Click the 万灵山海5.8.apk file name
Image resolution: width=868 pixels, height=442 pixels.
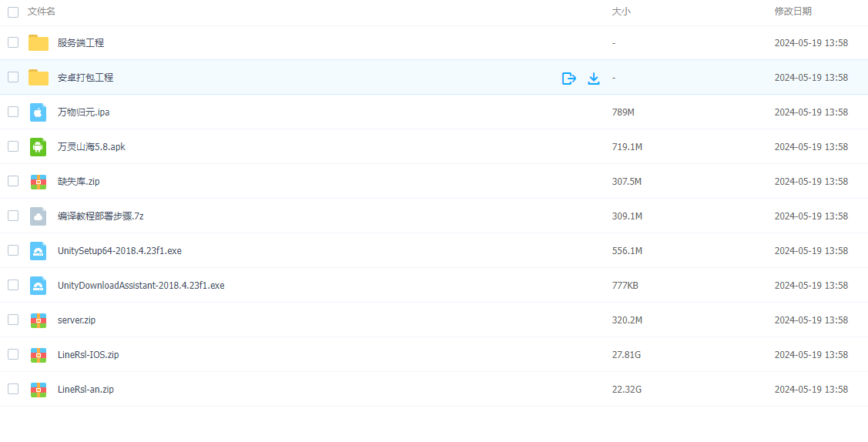coord(92,146)
